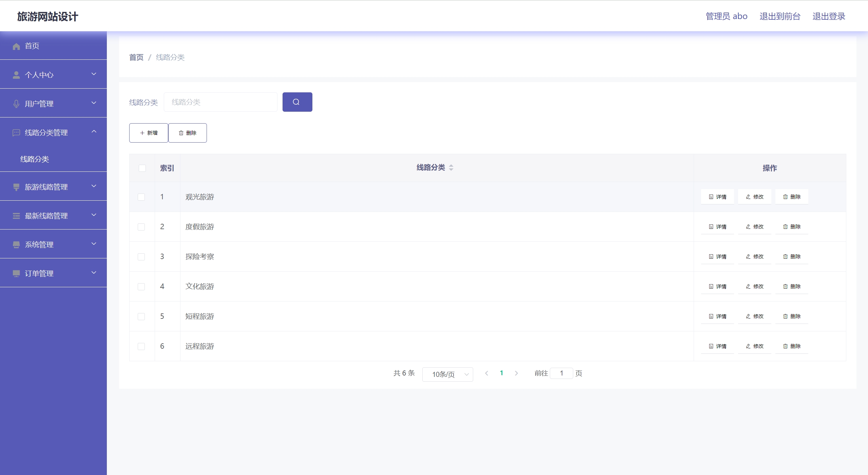Click the 新增 button

149,133
